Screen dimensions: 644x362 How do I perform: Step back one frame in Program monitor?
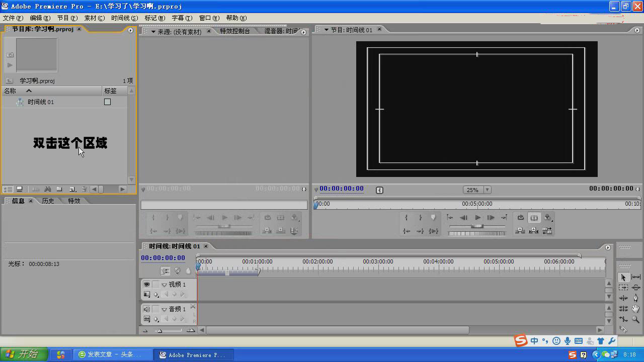(x=463, y=218)
